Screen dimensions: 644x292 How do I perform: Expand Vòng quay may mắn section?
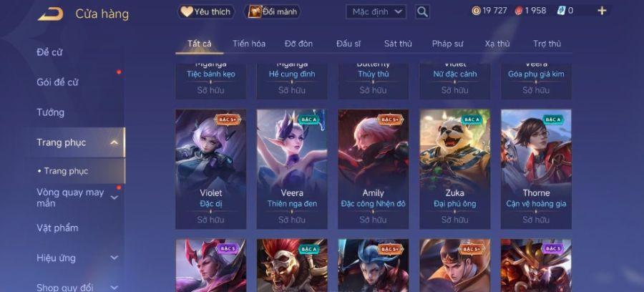pos(114,198)
